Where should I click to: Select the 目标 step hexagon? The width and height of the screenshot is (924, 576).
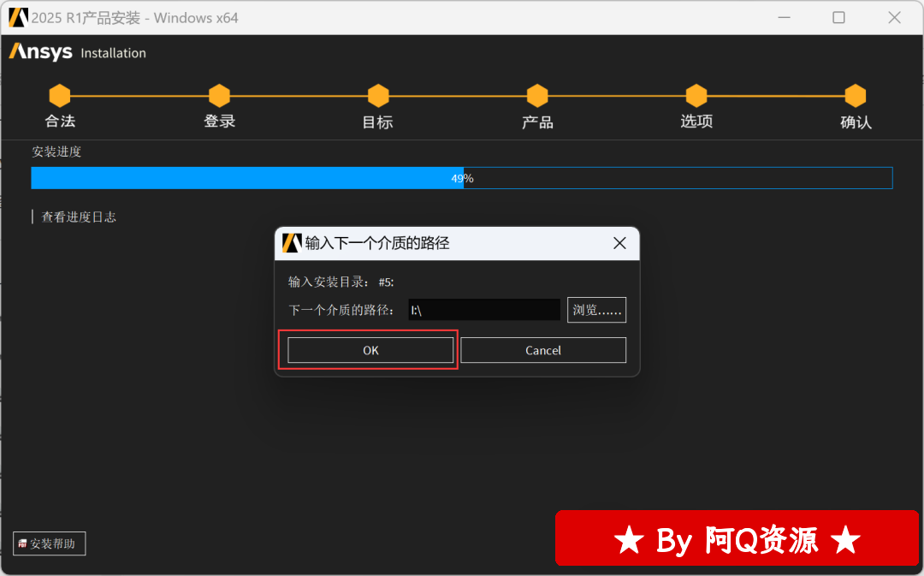(378, 96)
